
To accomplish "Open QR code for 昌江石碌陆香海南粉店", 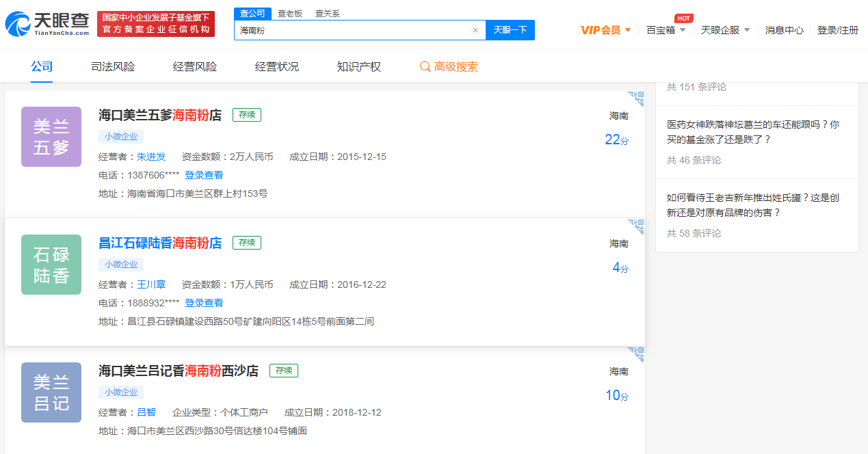I will click(636, 227).
